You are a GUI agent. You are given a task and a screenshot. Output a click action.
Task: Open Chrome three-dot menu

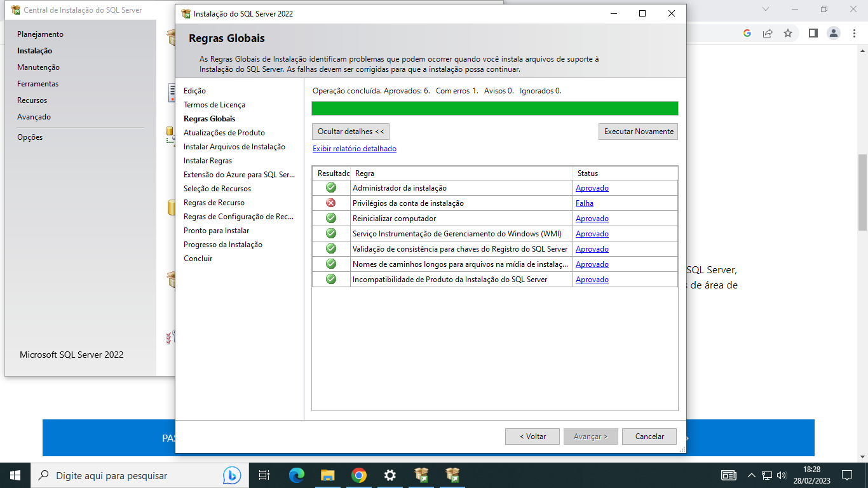pos(855,33)
